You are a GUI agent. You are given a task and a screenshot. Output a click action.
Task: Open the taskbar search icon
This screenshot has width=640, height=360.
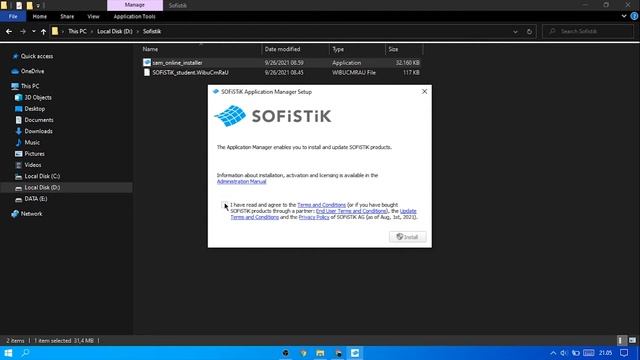point(25,353)
